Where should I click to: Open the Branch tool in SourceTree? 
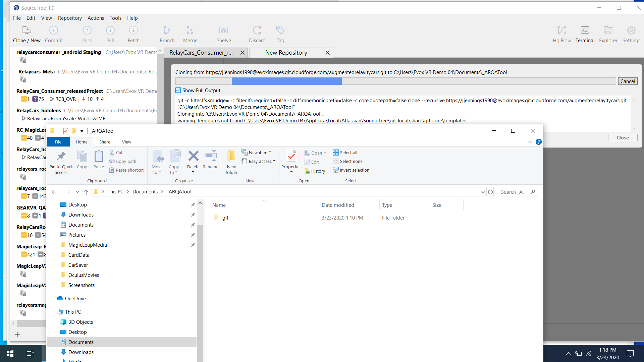[x=167, y=34]
